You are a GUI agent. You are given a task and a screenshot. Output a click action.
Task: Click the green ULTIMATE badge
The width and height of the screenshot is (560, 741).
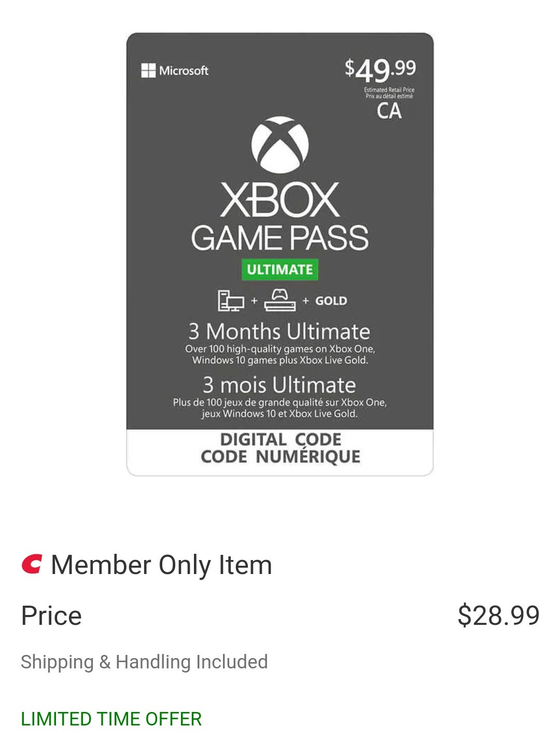coord(280,270)
